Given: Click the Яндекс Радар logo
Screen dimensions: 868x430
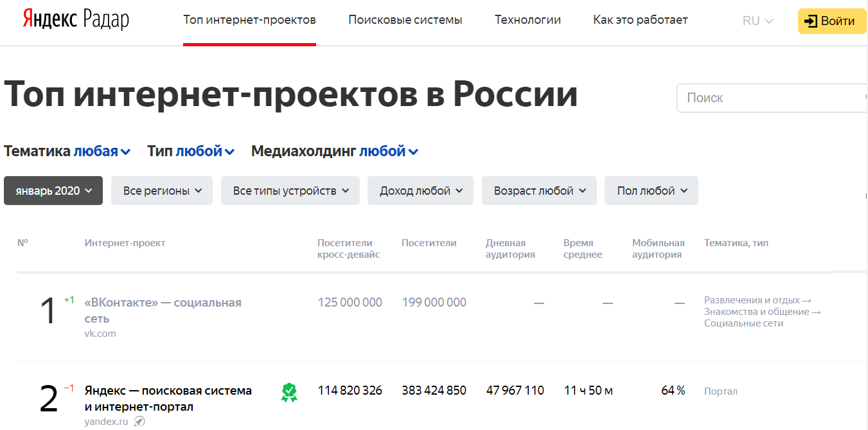Looking at the screenshot, I should (76, 19).
